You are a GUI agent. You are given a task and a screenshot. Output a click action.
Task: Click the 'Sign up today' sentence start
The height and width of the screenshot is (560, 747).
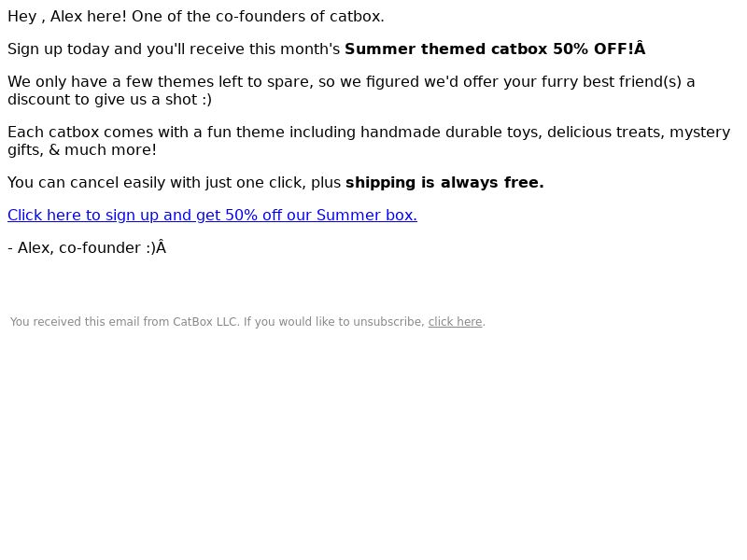point(58,49)
